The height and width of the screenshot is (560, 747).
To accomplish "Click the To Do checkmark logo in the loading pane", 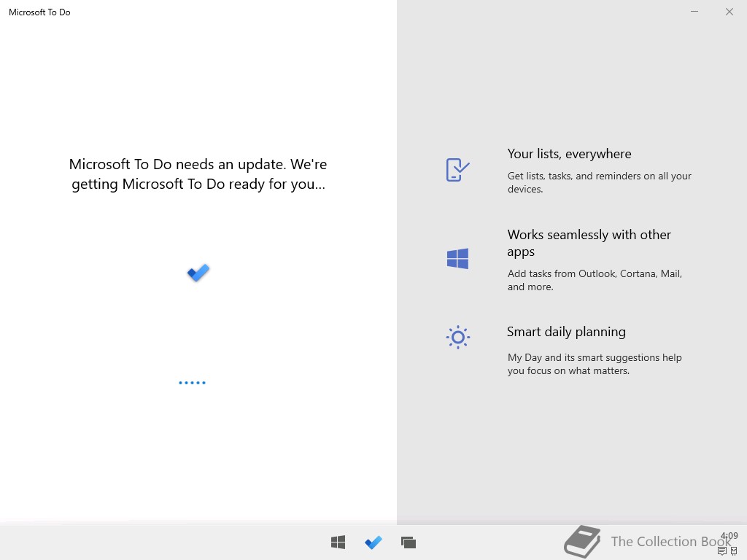I will click(x=198, y=273).
